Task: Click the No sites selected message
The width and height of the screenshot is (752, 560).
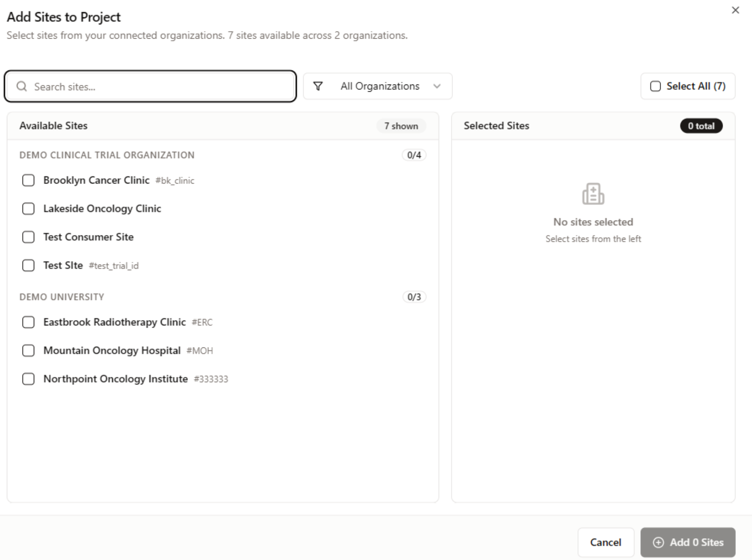Action: 593,222
